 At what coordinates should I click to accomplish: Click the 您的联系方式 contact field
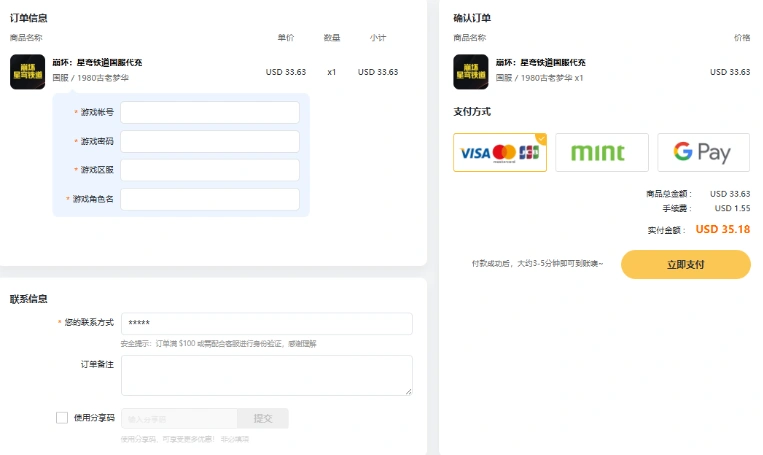pyautogui.click(x=267, y=323)
